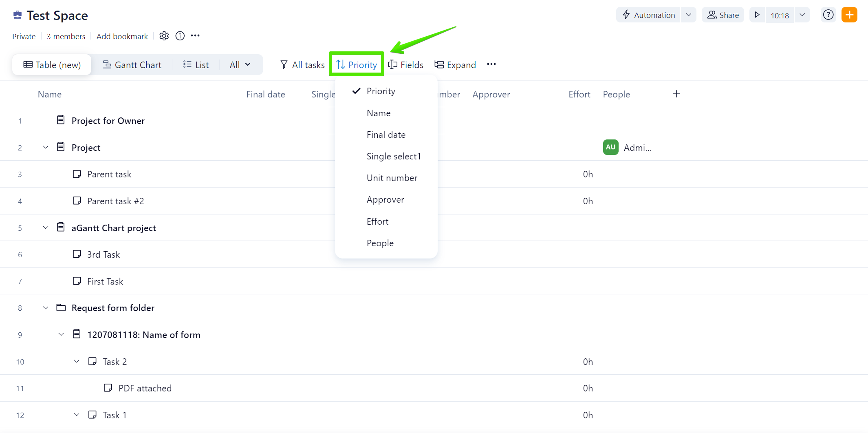Viewport: 868px width, 433px height.
Task: Click the Expand rows toolbar button
Action: click(x=455, y=65)
